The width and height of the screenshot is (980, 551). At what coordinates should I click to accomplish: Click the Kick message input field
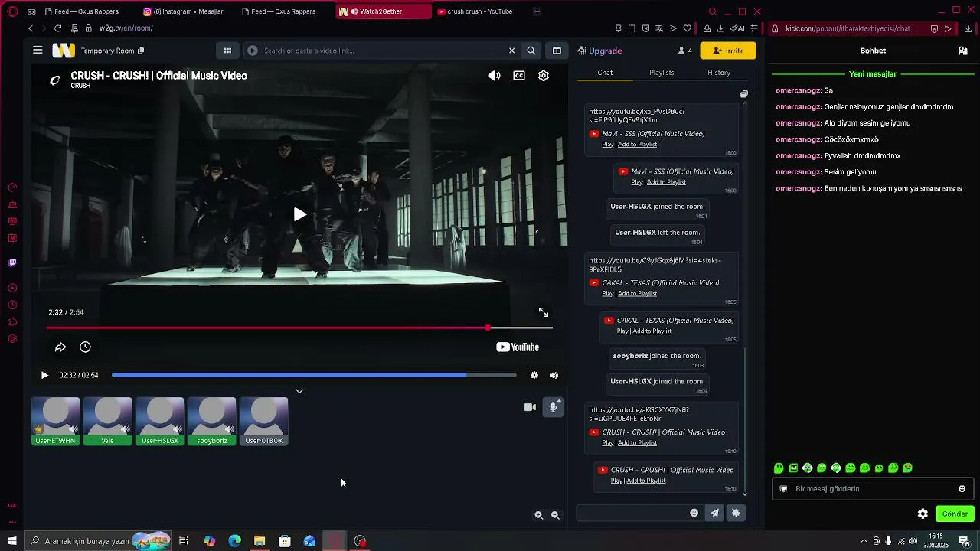tap(872, 489)
